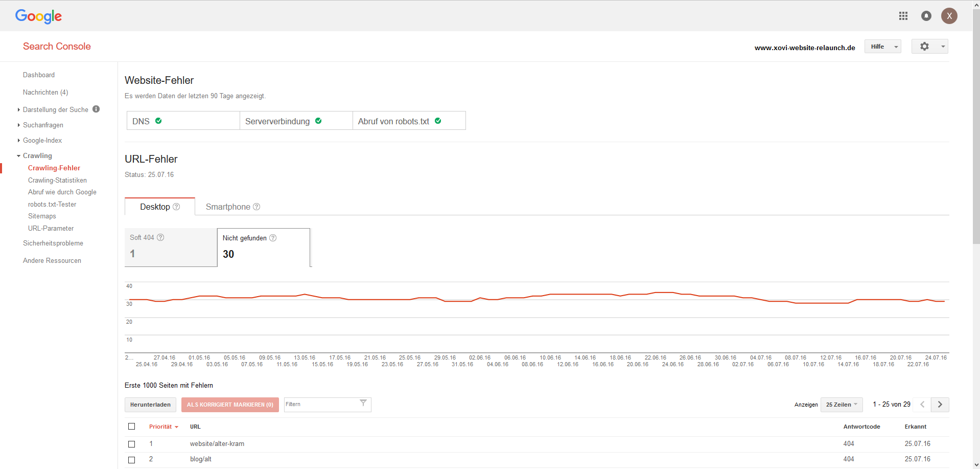Click sort arrow next to Priorität
This screenshot has width=980, height=469.
point(176,427)
